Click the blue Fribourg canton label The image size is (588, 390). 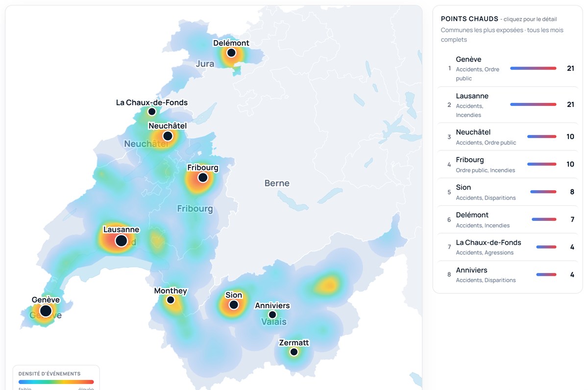(x=195, y=209)
